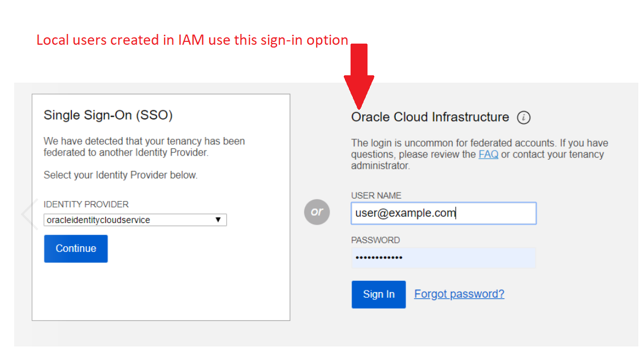644x351 pixels.
Task: Focus the User Name input field
Action: (x=443, y=213)
